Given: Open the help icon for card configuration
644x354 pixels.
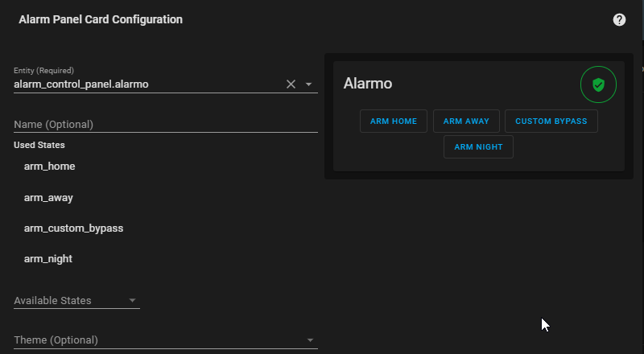Looking at the screenshot, I should pos(619,20).
